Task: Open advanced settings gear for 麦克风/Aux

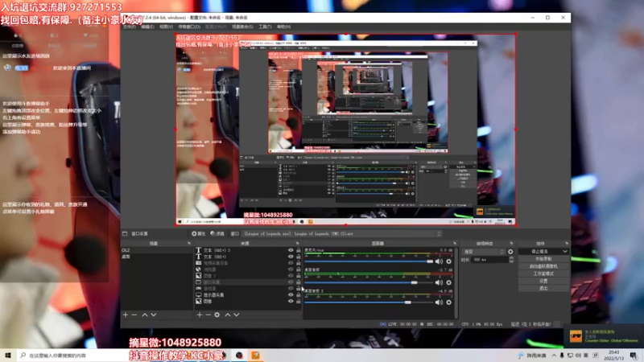Action: point(449,261)
